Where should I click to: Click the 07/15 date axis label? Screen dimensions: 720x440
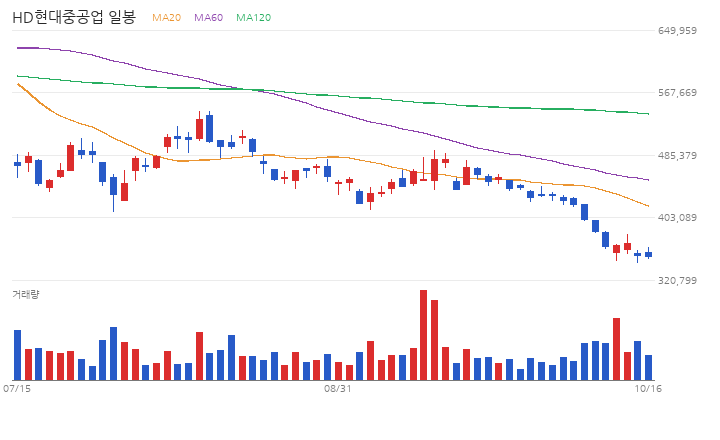click(17, 389)
